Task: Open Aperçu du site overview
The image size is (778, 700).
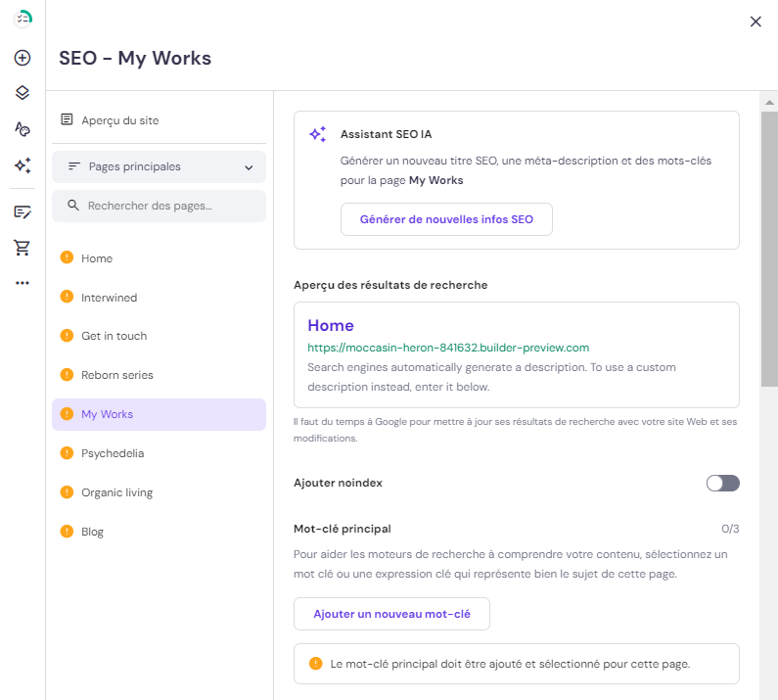Action: pyautogui.click(x=119, y=120)
